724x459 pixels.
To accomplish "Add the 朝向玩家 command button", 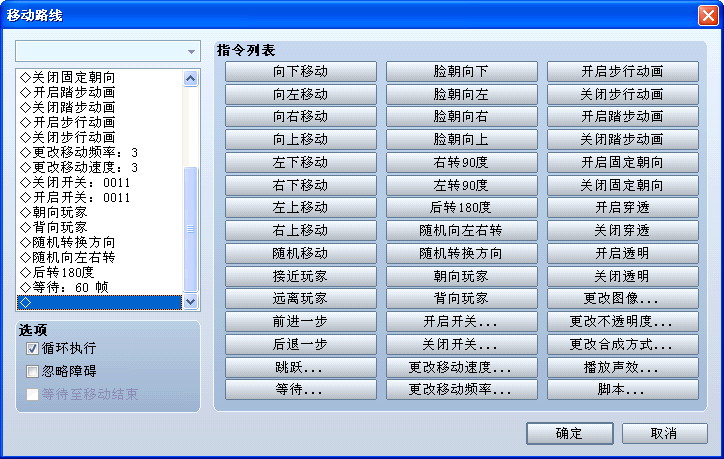I will [x=462, y=276].
